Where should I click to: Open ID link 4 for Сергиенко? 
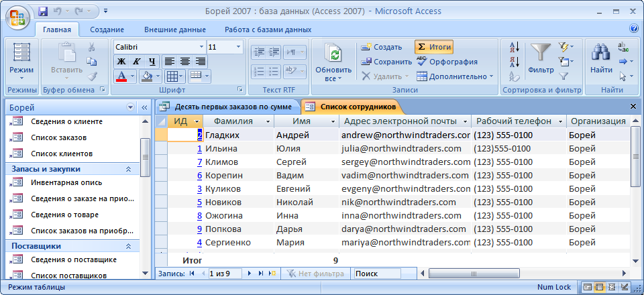coord(200,242)
